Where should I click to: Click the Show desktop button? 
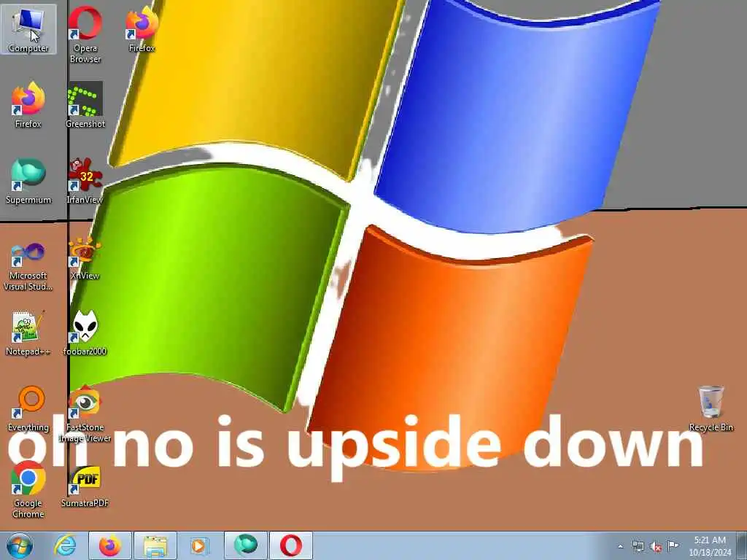pos(742,545)
